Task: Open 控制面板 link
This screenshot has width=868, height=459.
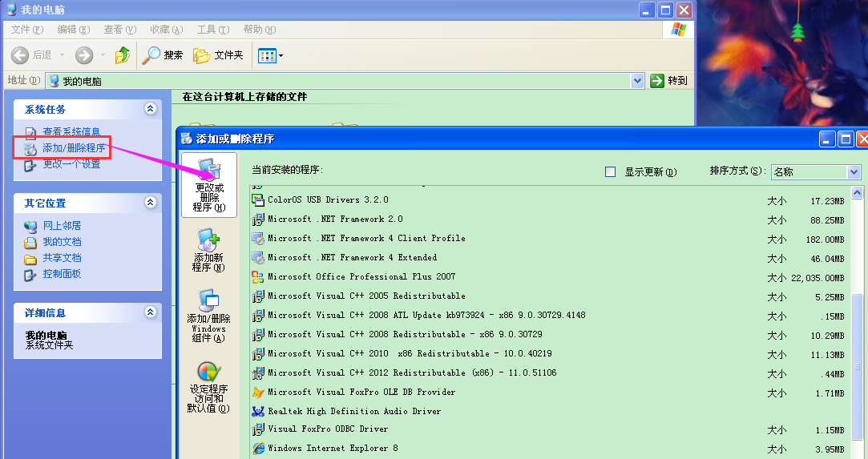Action: click(62, 274)
